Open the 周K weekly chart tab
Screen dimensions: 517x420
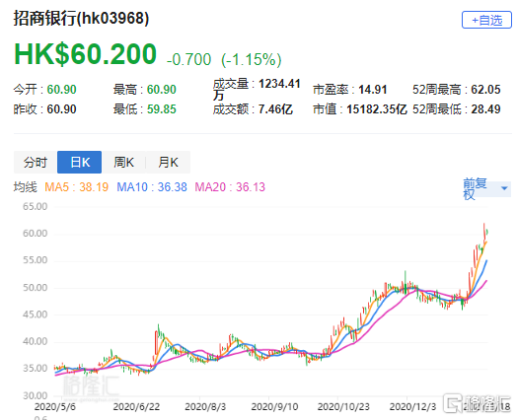123,162
